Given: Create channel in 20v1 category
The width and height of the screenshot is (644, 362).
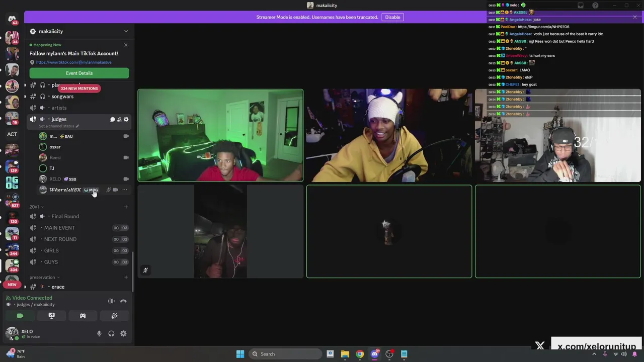Looking at the screenshot, I should pos(126,207).
